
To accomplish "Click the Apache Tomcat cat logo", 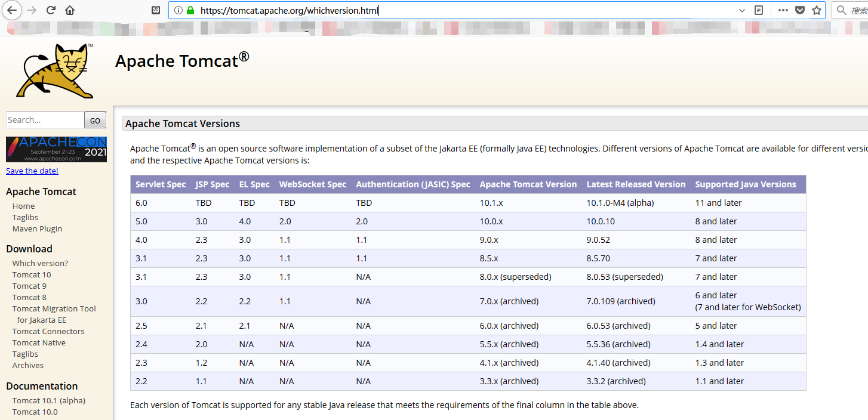I will [55, 70].
